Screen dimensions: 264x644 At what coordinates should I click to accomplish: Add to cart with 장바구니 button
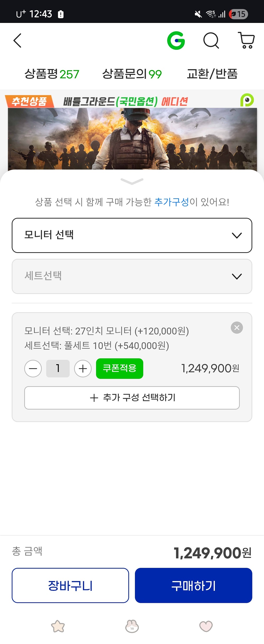pyautogui.click(x=70, y=585)
